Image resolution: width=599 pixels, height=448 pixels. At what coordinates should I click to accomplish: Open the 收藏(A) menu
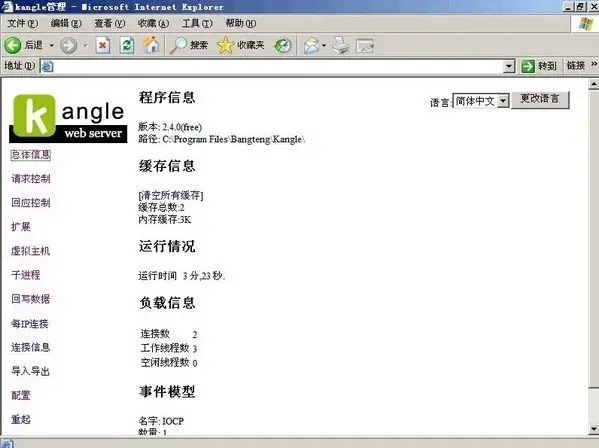pos(153,24)
